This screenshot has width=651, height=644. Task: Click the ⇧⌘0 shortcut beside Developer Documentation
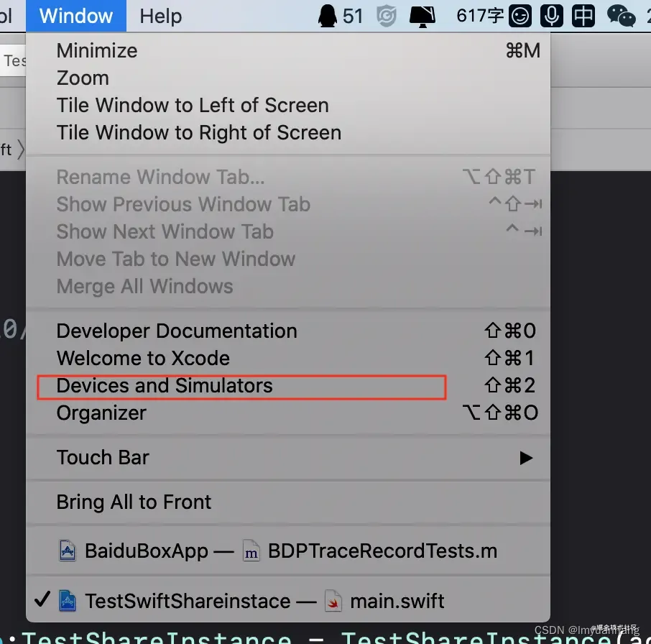pyautogui.click(x=510, y=331)
